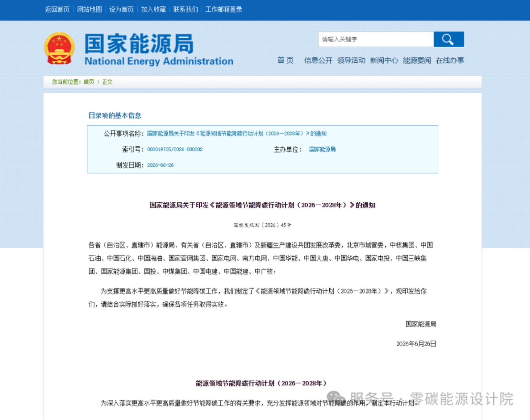Viewport: 530px width, 420px height.
Task: Click the 国家能源局 National Energy Administration title
Action: point(159,49)
